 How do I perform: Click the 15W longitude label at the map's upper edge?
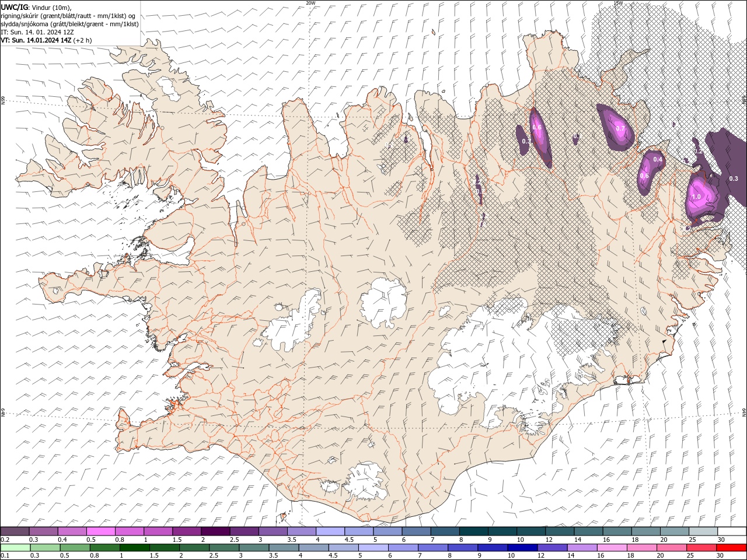[x=619, y=3]
